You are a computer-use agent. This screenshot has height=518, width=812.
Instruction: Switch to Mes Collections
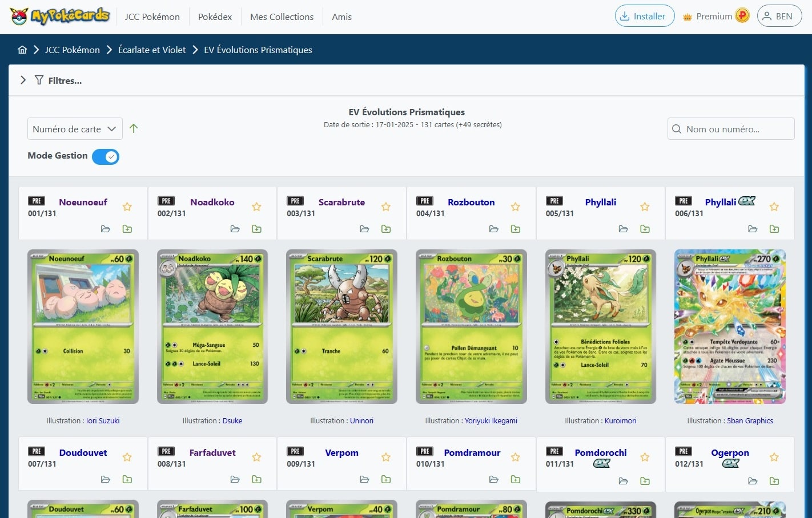(x=282, y=17)
